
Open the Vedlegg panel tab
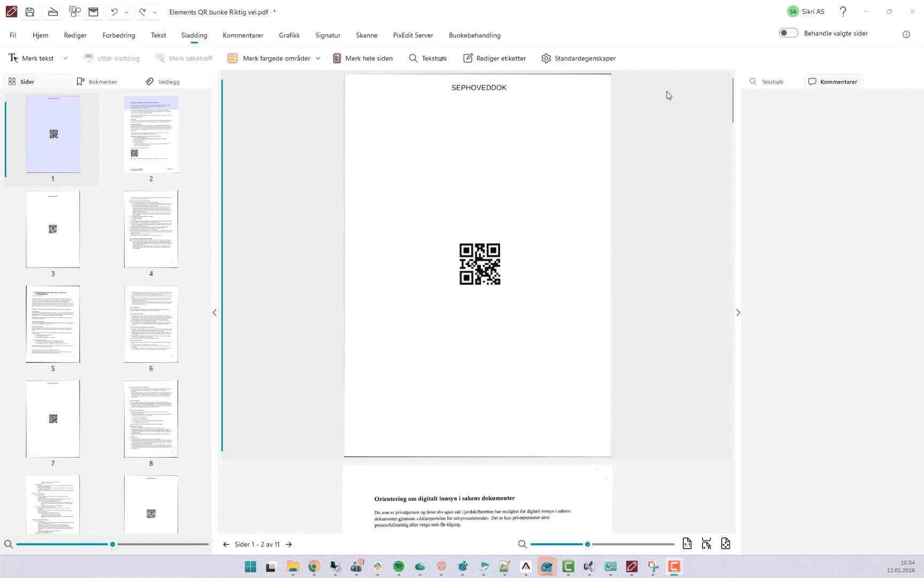pyautogui.click(x=163, y=82)
